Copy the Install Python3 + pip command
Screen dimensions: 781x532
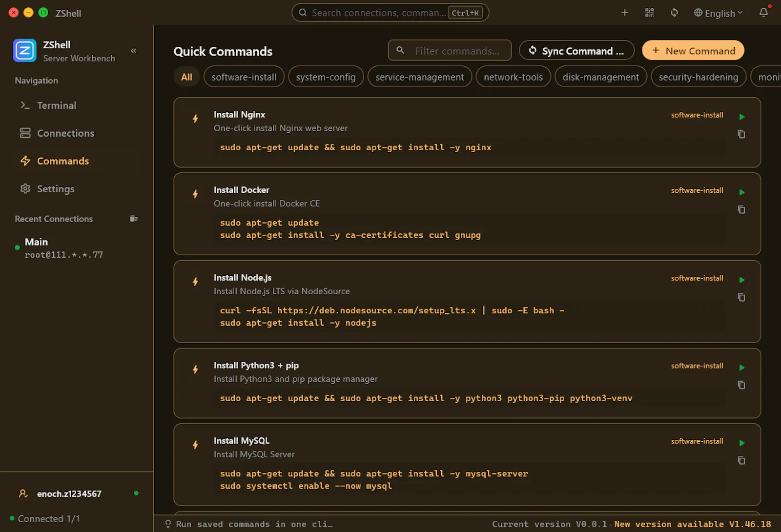(741, 385)
